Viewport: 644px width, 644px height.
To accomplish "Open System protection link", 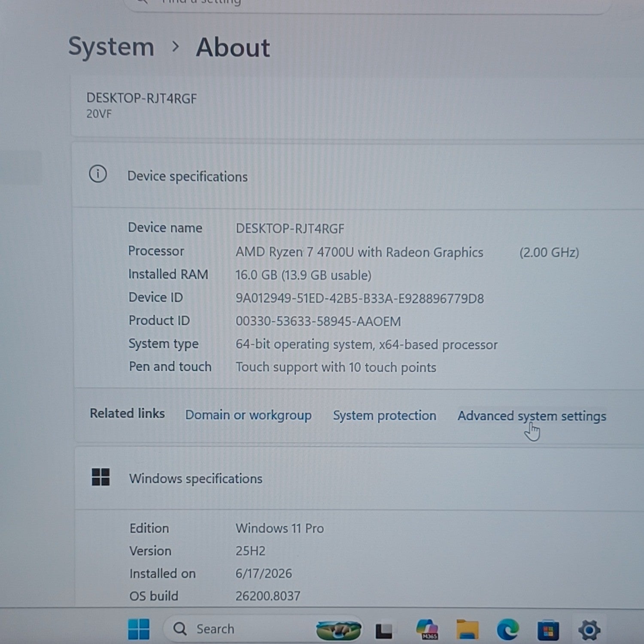I will 385,416.
